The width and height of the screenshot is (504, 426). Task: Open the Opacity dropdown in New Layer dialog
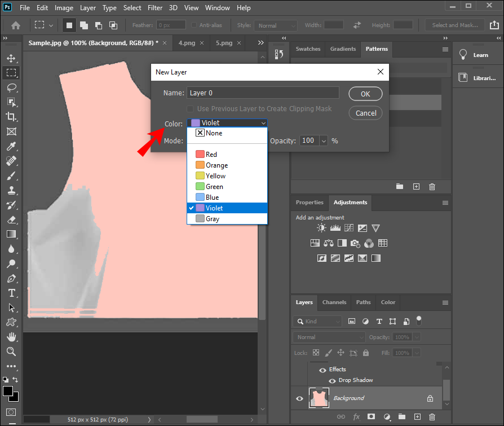click(324, 141)
